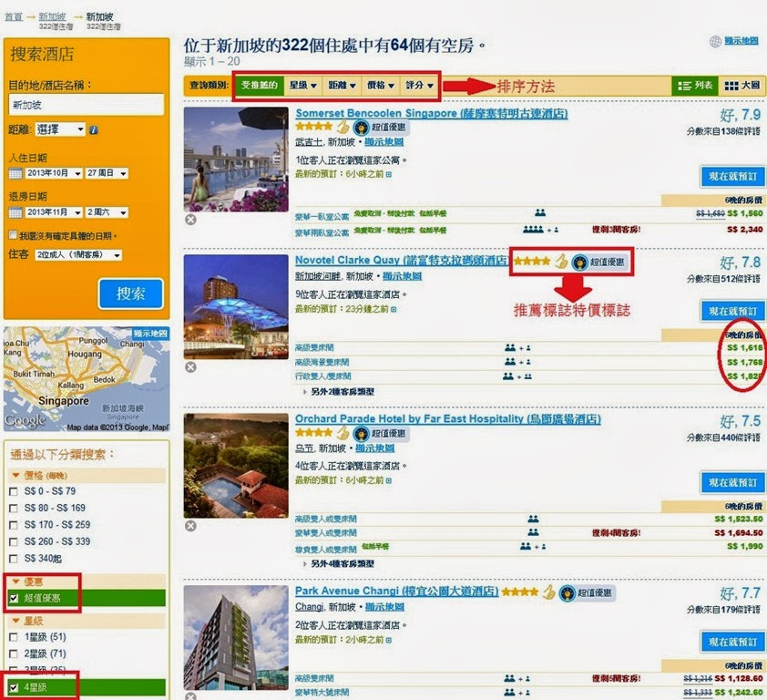Click Novotel Clarke Quay 超值優惠 badge
Viewport: 767px width, 700px height.
pos(599,262)
